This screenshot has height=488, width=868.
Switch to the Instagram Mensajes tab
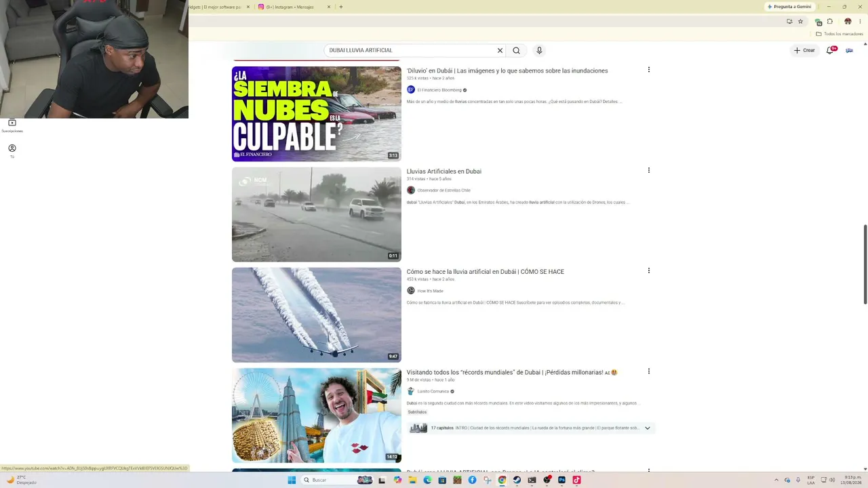[289, 7]
